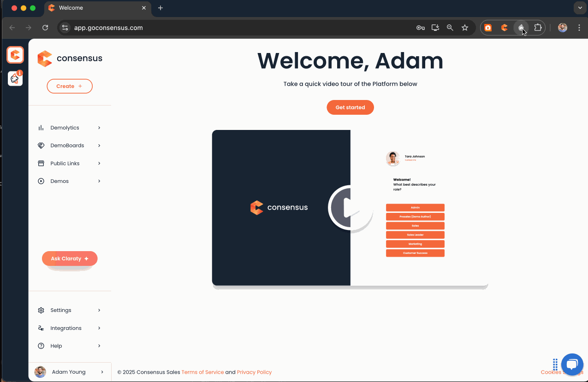Expand the Integrations chevron
Viewport: 588px width, 382px height.
(x=99, y=328)
